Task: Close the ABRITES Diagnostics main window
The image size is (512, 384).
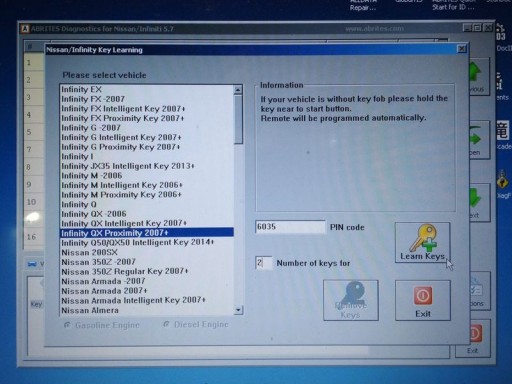Action: (488, 28)
